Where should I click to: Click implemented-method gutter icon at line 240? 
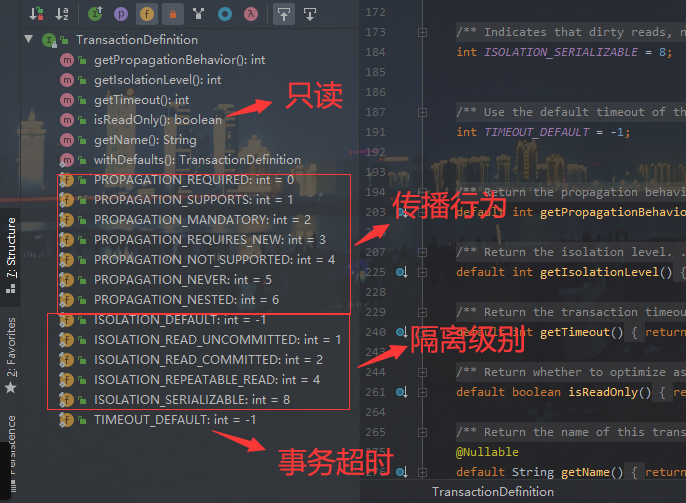(402, 332)
